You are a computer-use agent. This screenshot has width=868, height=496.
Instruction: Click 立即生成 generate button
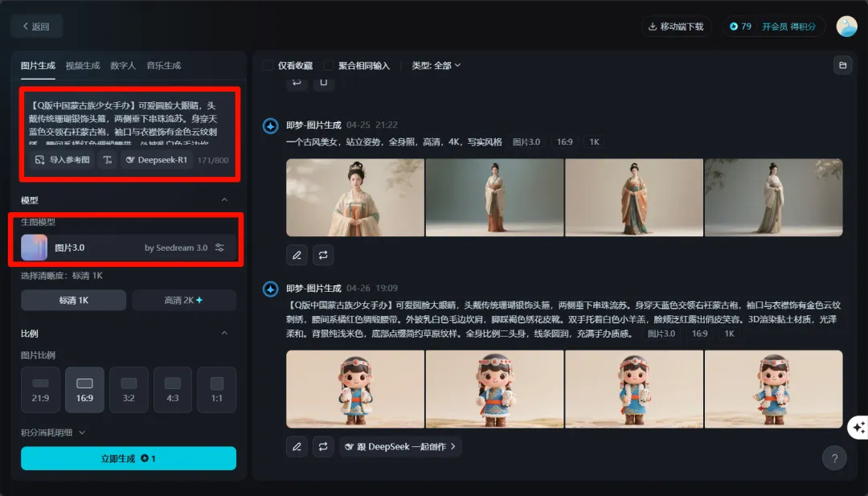coord(129,458)
